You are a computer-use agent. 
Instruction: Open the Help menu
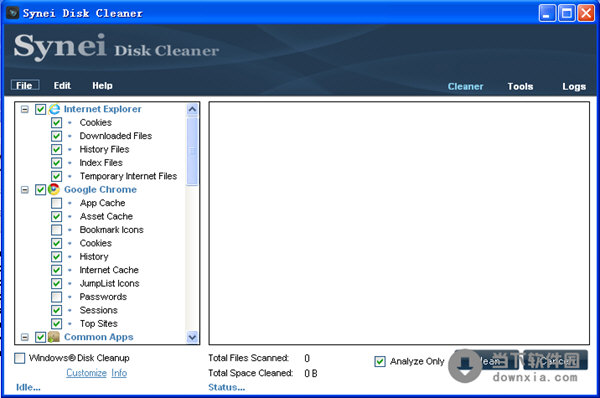pyautogui.click(x=102, y=85)
